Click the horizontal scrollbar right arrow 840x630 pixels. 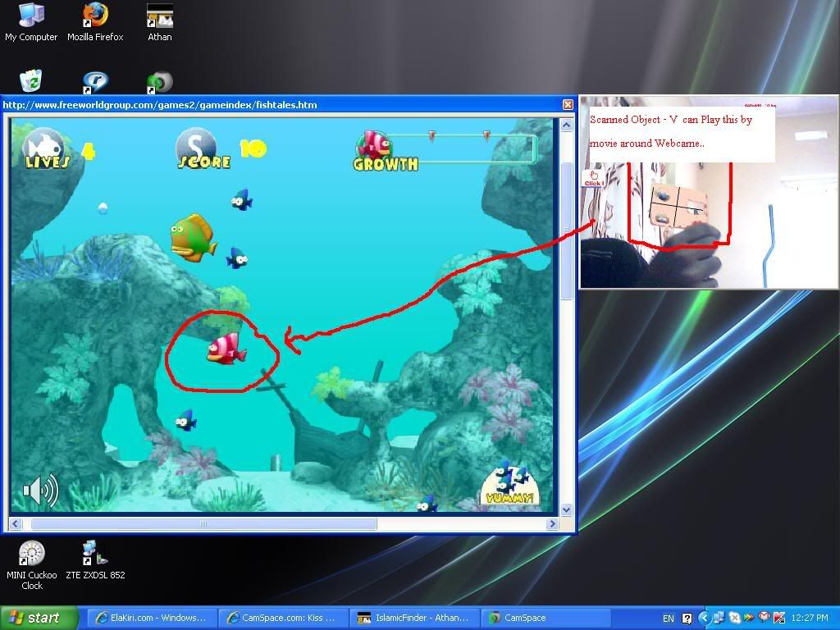552,524
